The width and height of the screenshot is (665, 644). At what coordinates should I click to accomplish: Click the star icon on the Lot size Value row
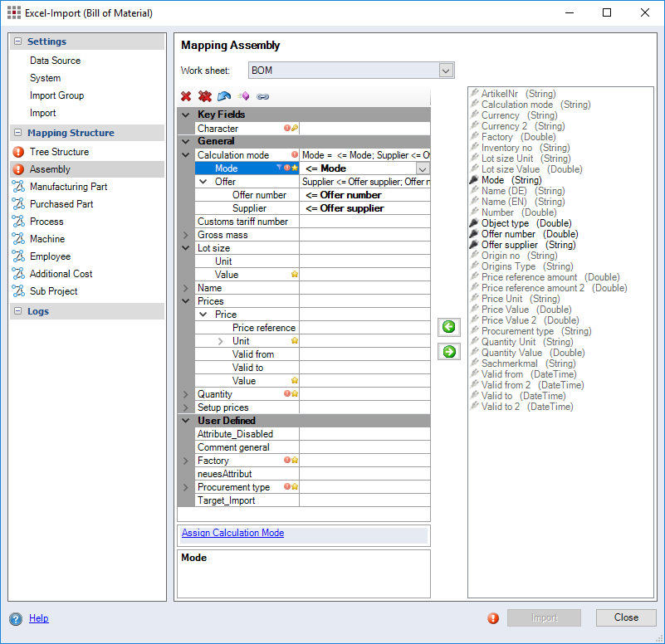point(295,275)
